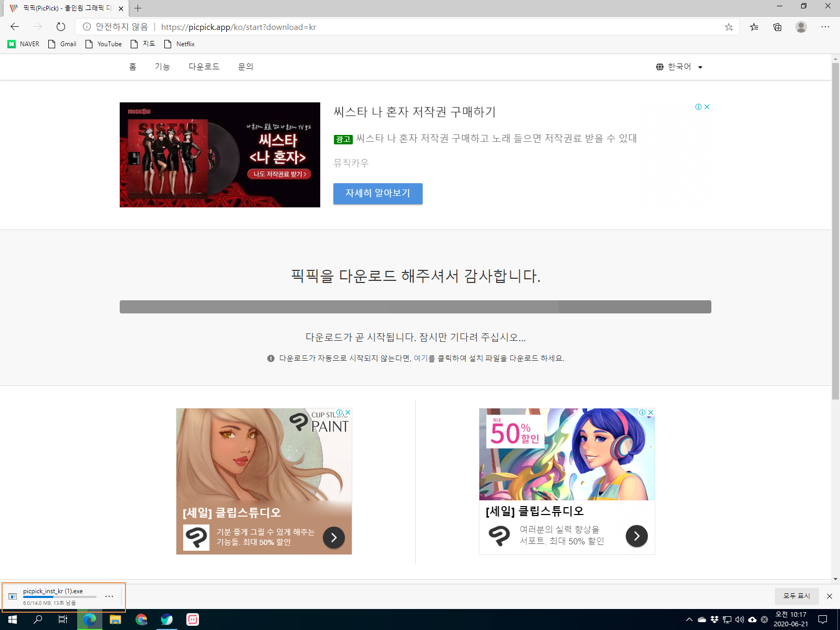This screenshot has height=630, width=840.
Task: Click the 자세히 알아보기 ad button
Action: [378, 193]
